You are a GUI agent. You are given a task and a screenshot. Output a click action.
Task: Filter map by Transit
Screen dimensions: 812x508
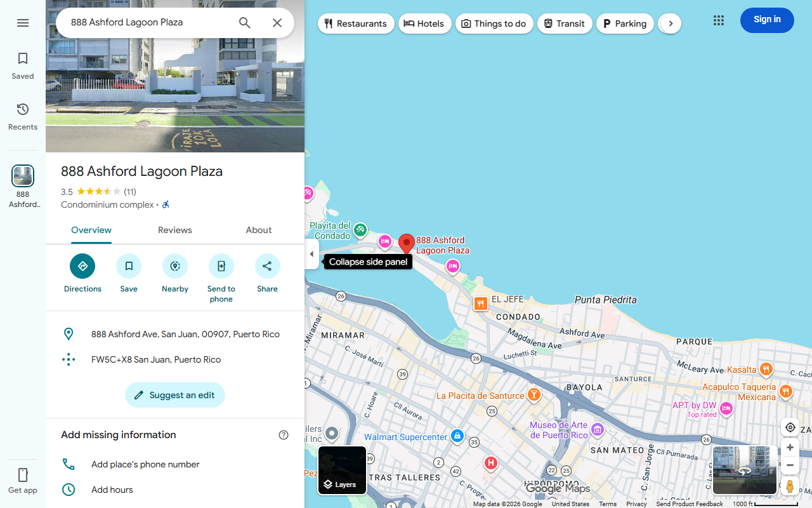(565, 23)
